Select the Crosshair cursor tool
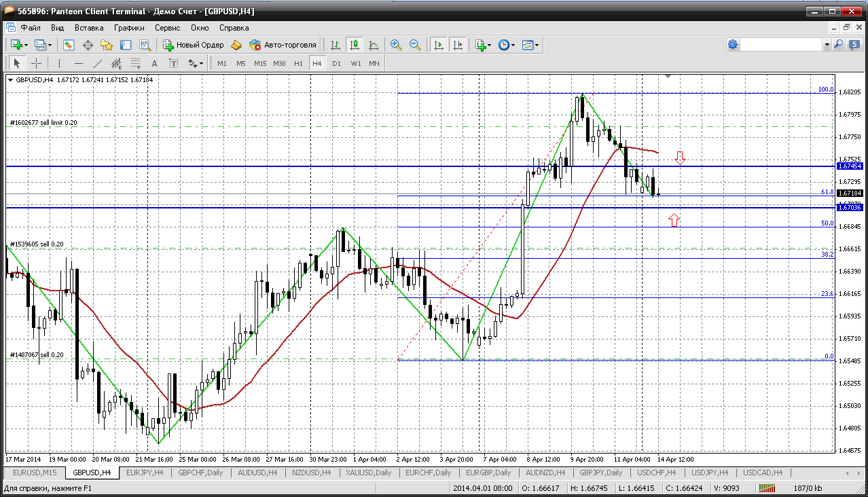Viewport: 868px width, 497px height. (x=36, y=63)
